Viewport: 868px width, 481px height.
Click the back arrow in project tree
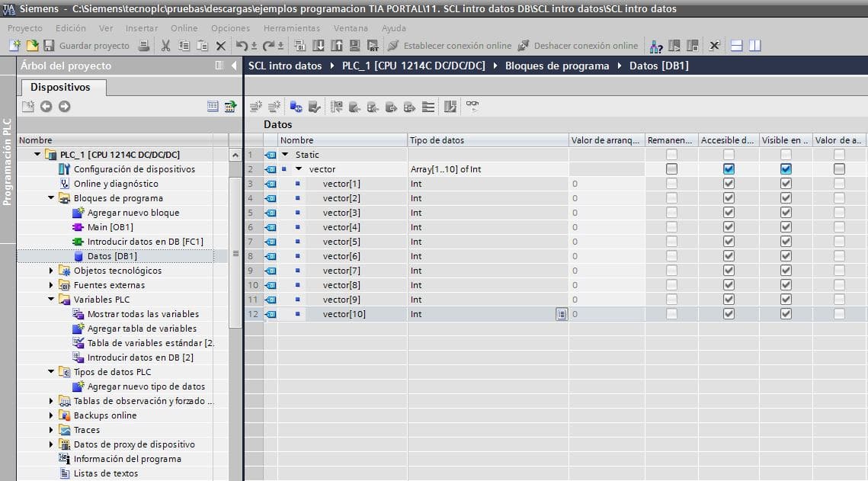46,106
